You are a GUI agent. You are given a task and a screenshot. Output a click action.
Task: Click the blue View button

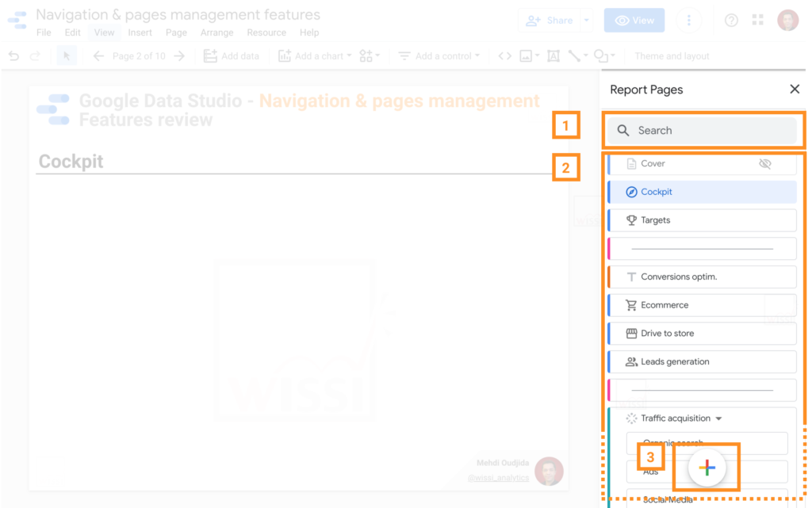click(634, 21)
